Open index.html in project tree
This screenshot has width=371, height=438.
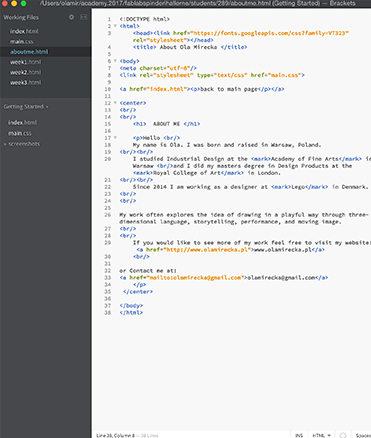tap(22, 122)
